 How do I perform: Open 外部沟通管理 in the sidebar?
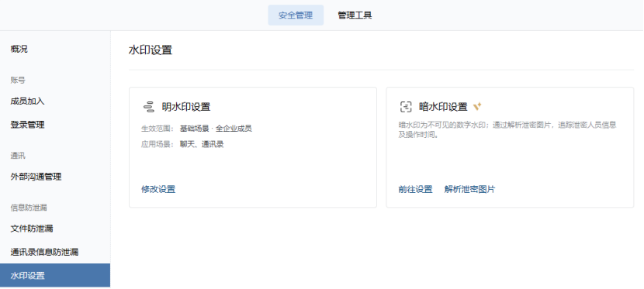click(x=36, y=177)
